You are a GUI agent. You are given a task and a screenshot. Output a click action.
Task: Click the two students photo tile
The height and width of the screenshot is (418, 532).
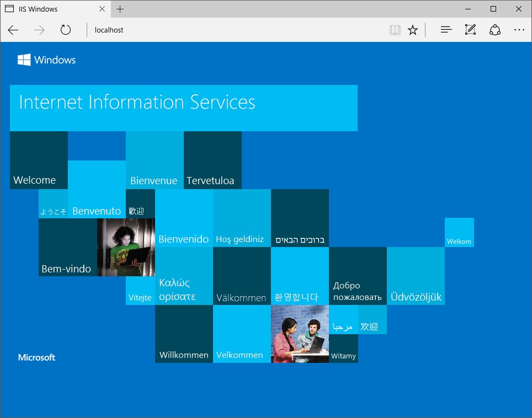click(x=300, y=334)
